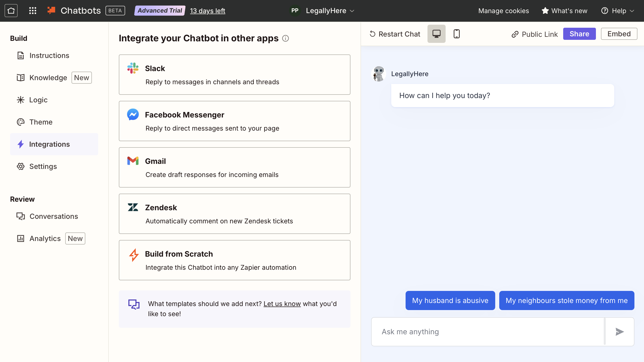Click the Facebook Messenger logo icon

(x=133, y=114)
